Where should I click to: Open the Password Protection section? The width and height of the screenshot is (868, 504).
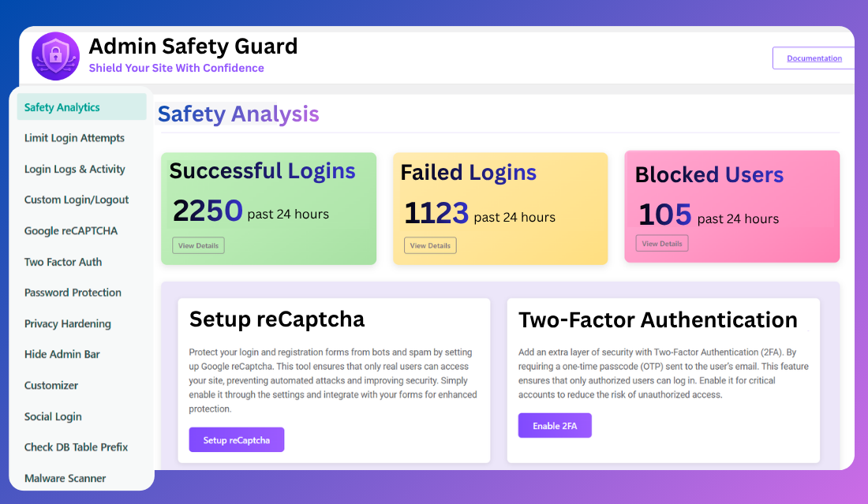click(73, 293)
